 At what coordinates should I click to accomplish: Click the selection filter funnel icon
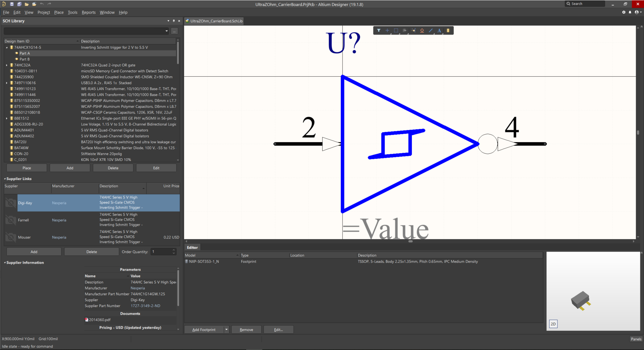(x=379, y=31)
